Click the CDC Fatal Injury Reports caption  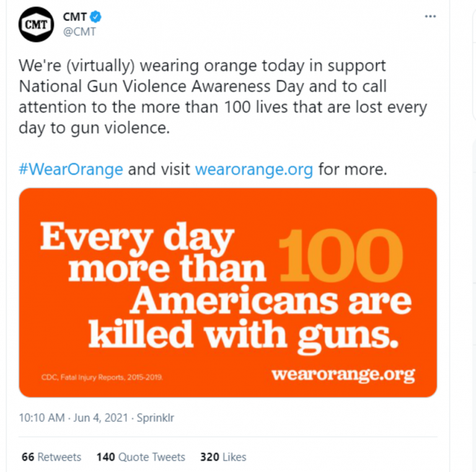pos(99,376)
